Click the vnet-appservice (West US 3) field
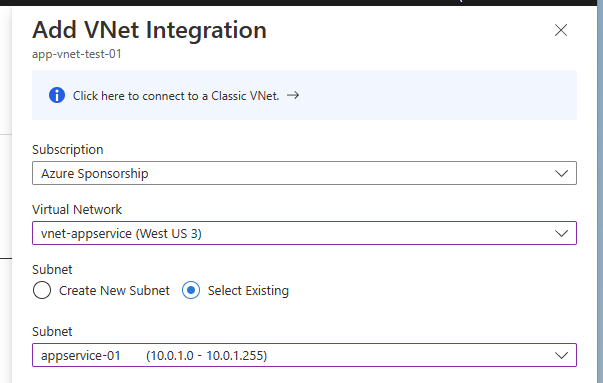603x383 pixels. (304, 233)
